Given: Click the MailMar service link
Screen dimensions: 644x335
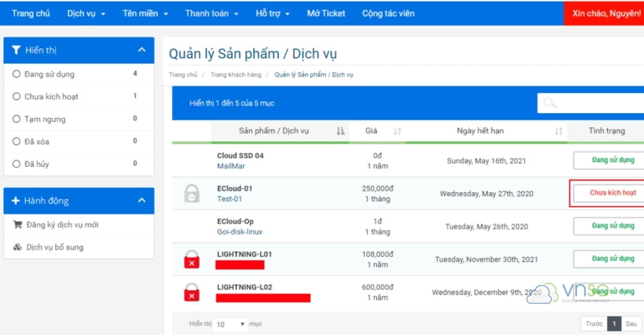Looking at the screenshot, I should pyautogui.click(x=231, y=166).
